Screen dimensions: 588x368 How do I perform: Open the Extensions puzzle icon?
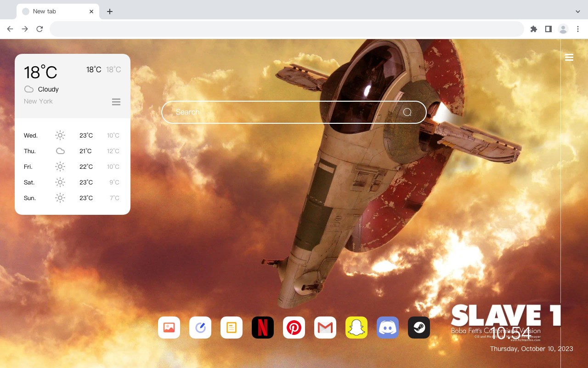pos(533,29)
